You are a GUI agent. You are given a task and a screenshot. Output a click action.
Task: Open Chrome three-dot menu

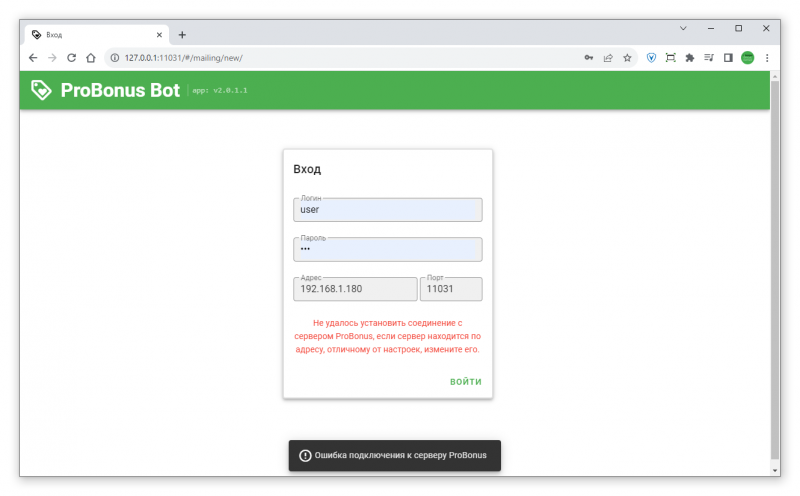point(767,58)
